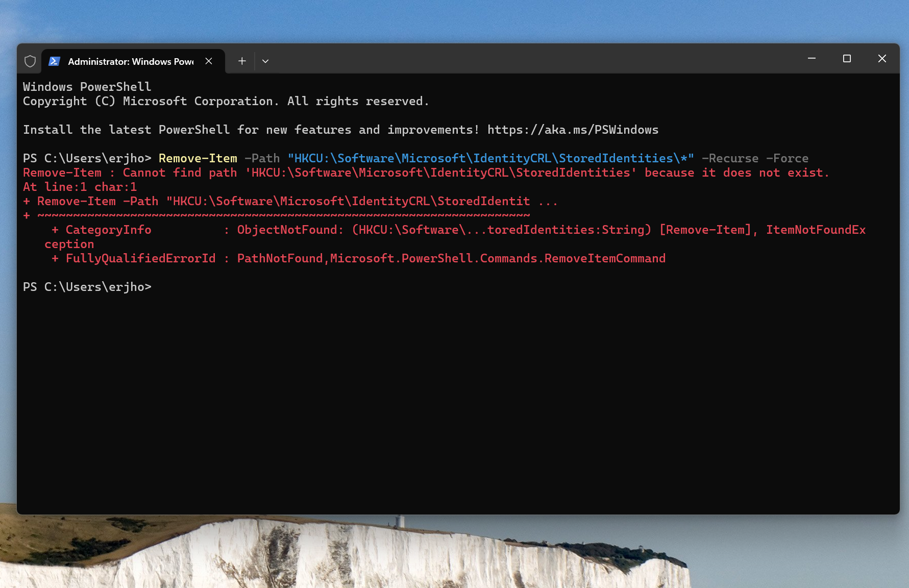Close the Administrator: Windows PowerShell tab

point(209,61)
